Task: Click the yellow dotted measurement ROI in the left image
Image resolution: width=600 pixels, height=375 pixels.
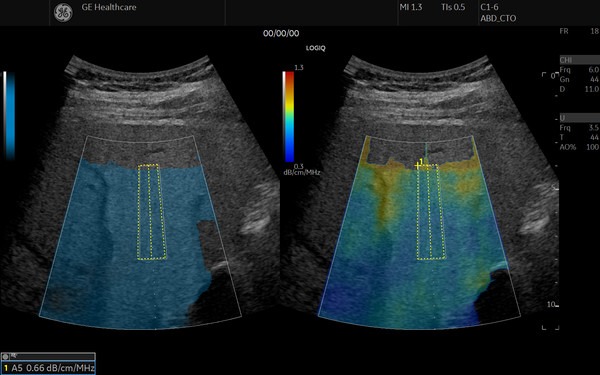Action: coord(152,212)
